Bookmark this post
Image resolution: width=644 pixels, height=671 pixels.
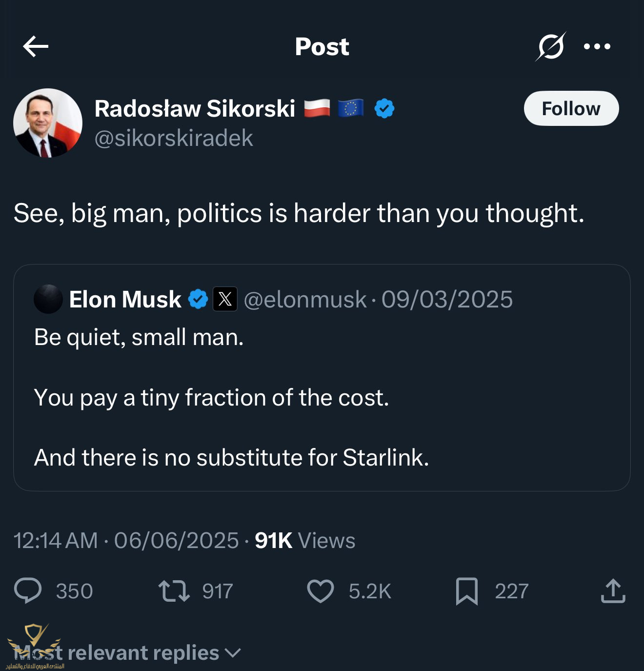coord(466,591)
